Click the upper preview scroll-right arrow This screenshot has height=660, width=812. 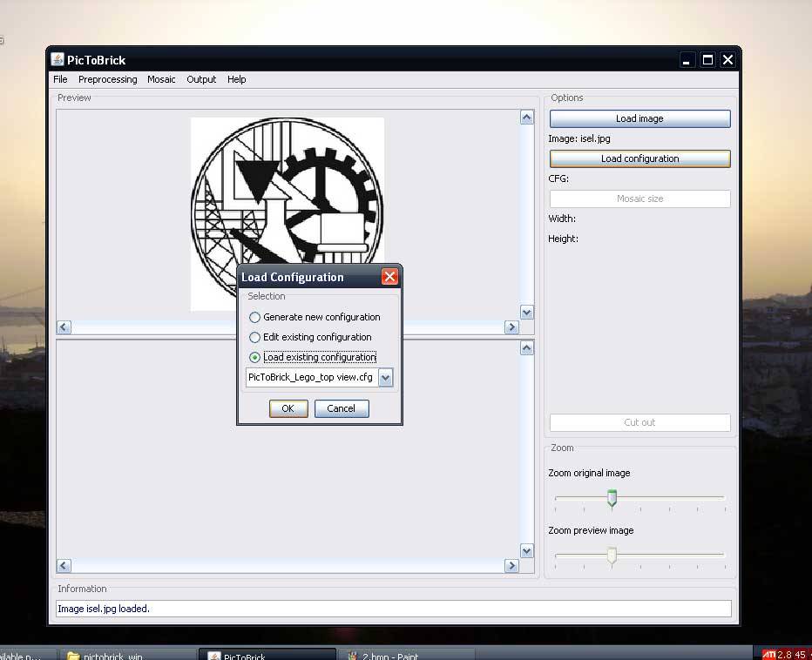point(511,327)
